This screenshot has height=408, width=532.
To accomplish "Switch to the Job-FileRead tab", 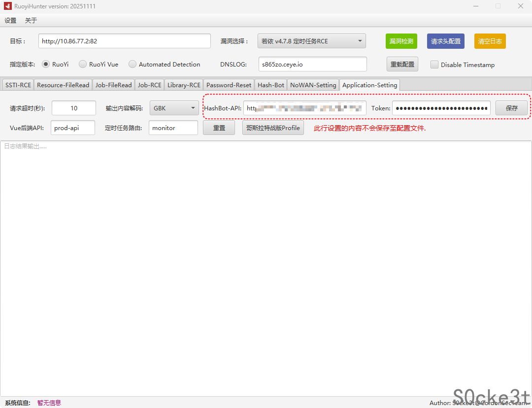I will click(x=113, y=85).
